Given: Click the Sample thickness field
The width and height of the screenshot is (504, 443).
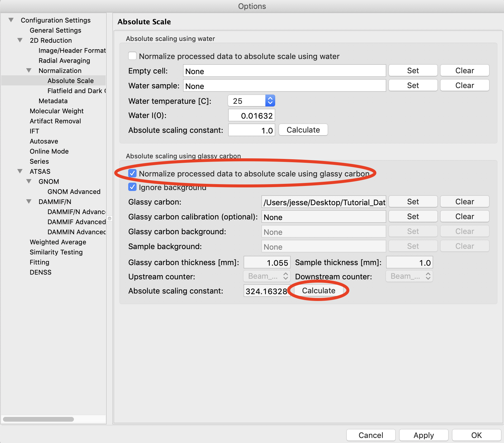Looking at the screenshot, I should click(x=409, y=262).
